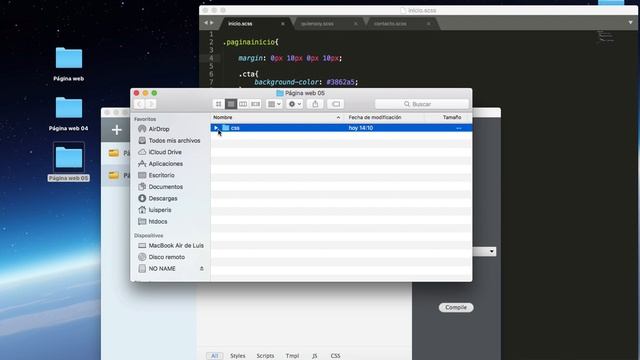Click the margin code line in editor

click(290, 58)
